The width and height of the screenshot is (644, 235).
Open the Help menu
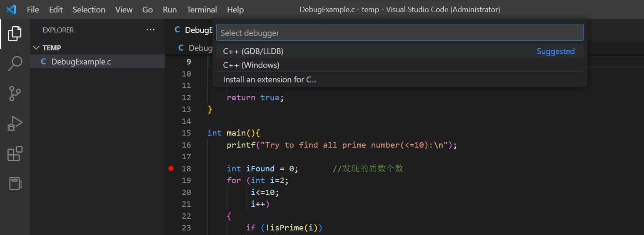coord(235,10)
